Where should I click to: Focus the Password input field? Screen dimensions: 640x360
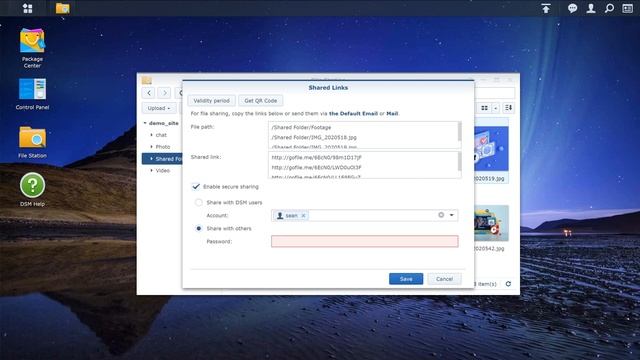tap(364, 241)
